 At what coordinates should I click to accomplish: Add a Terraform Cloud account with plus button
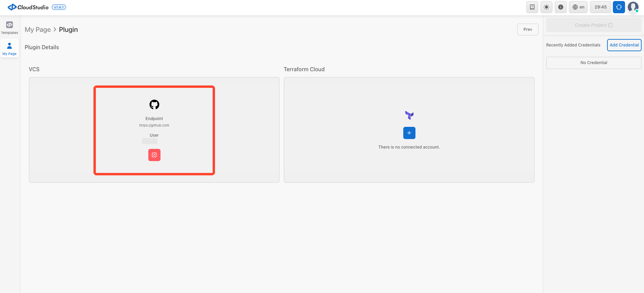click(409, 133)
